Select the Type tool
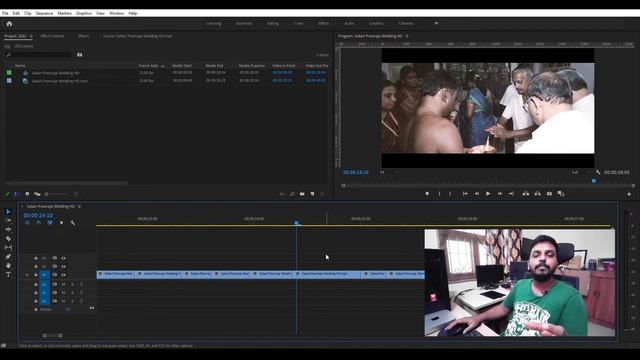The image size is (640, 360). click(8, 275)
